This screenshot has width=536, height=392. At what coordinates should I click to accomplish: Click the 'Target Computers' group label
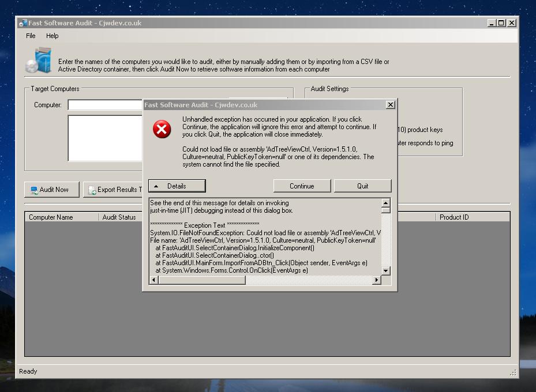click(55, 89)
